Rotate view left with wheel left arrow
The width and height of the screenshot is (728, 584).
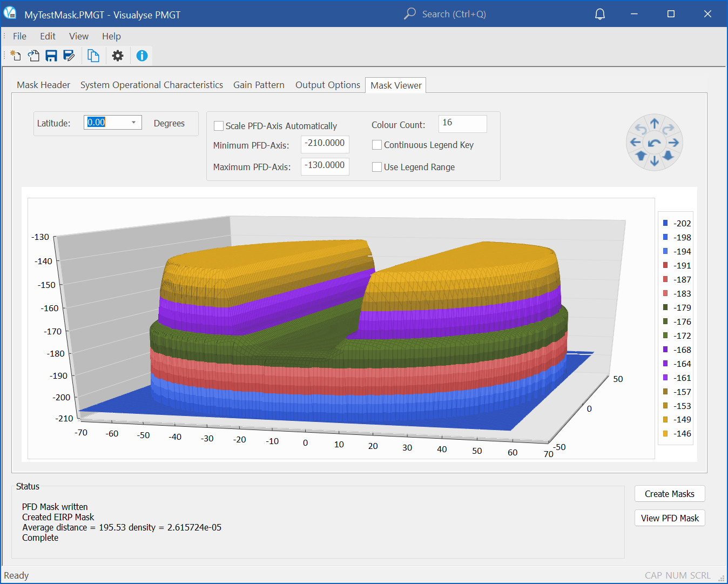tap(636, 143)
